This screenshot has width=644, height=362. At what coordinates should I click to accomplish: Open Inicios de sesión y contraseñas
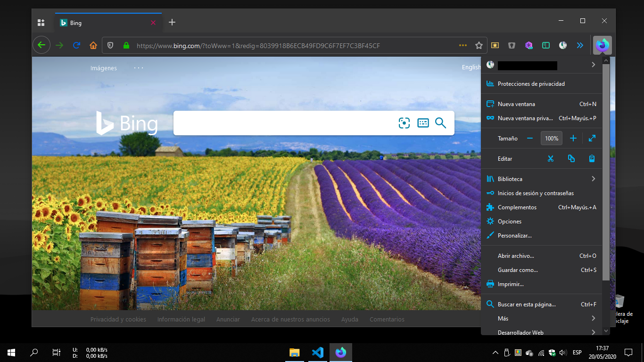[x=541, y=193]
